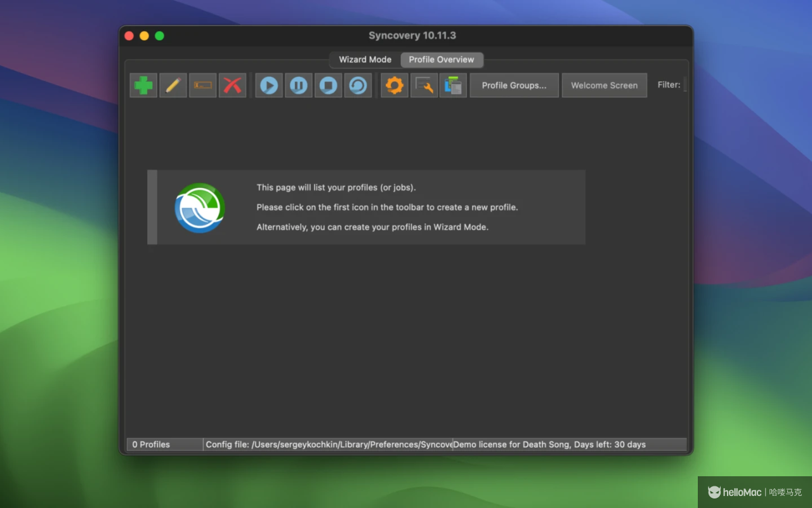Click the 'create a new profile' instruction line
This screenshot has height=508, width=812.
[x=387, y=207]
